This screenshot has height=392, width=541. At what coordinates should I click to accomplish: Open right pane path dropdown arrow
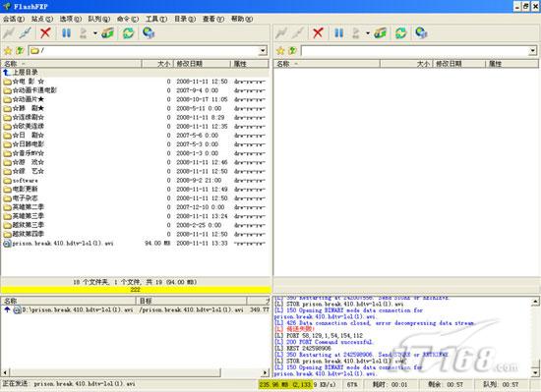(x=533, y=51)
